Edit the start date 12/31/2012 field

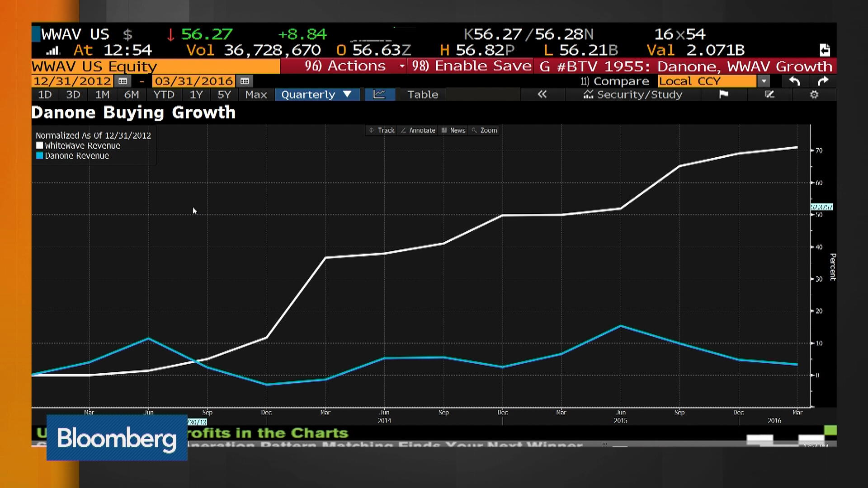click(x=72, y=81)
